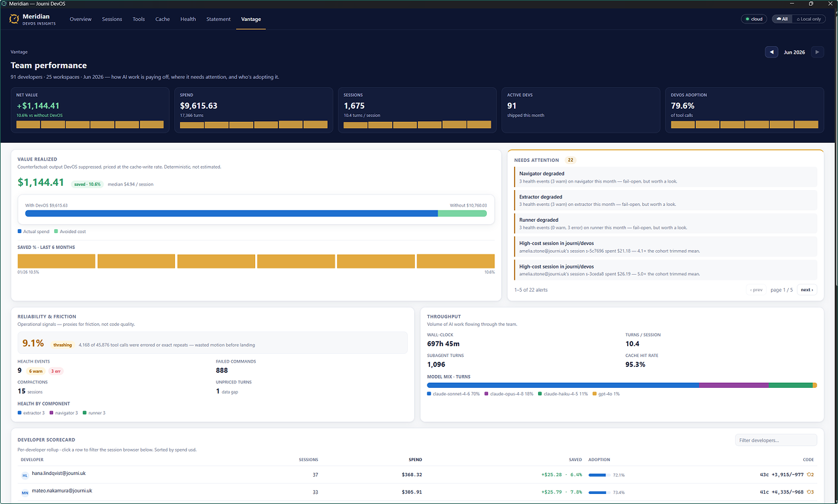Click the Wall-clock 697h 45m value
Viewport: 838px width, 504px height.
point(443,344)
